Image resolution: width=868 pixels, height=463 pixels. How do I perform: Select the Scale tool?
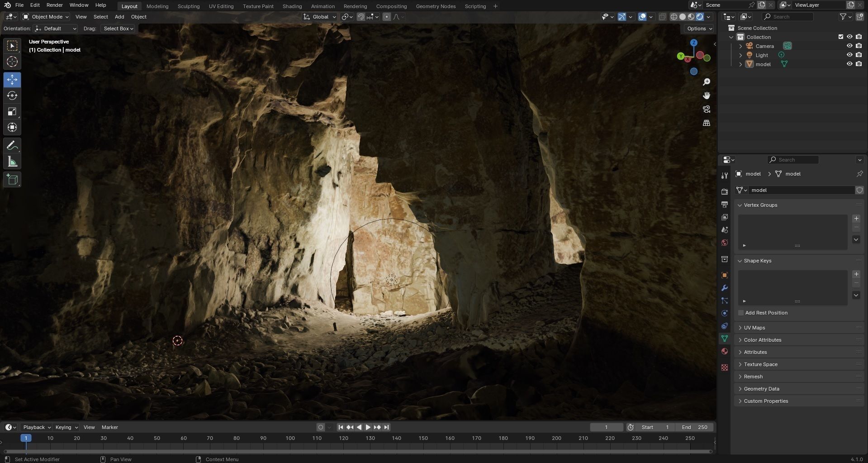click(12, 111)
